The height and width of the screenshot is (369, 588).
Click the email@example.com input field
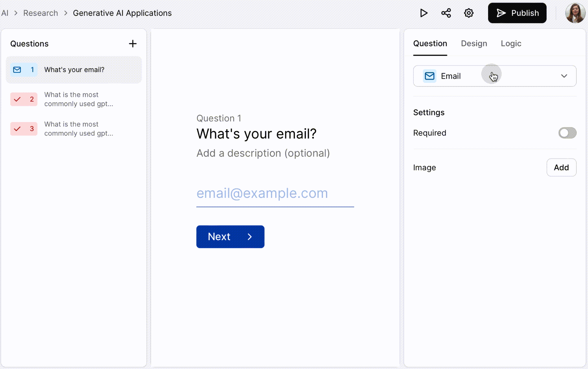(275, 194)
